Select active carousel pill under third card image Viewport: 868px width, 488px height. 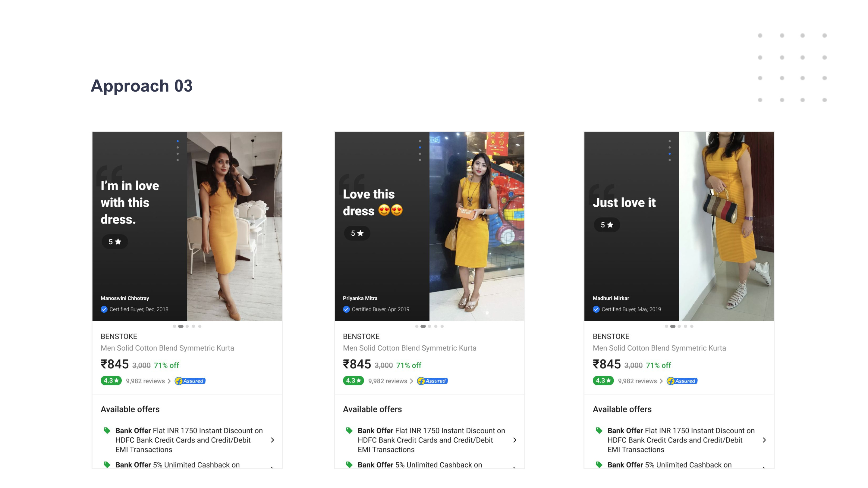coord(673,326)
